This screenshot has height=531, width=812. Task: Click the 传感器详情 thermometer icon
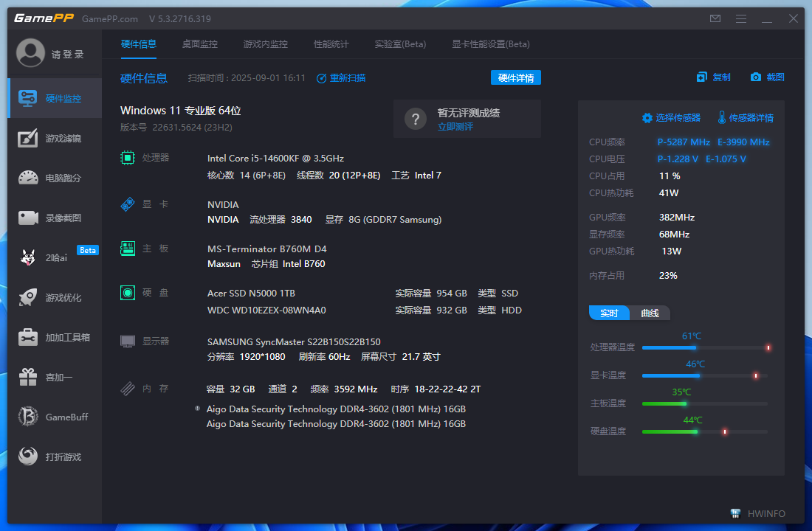(722, 117)
